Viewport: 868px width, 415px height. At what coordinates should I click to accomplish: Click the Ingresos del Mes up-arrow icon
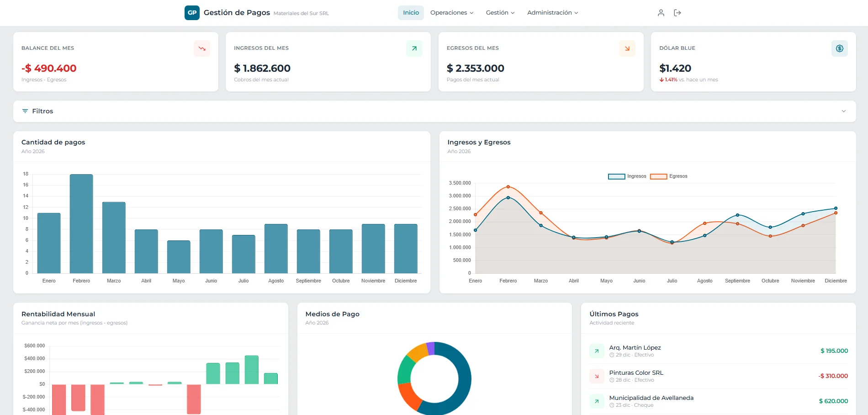pyautogui.click(x=414, y=48)
